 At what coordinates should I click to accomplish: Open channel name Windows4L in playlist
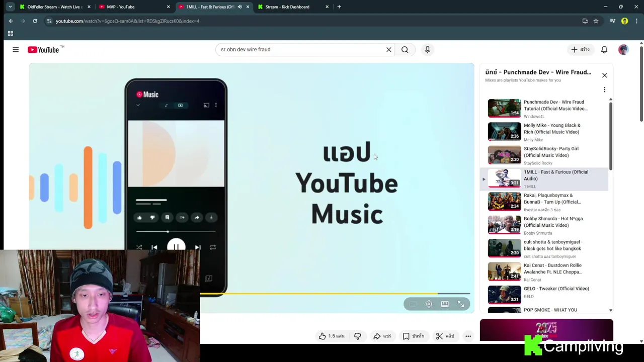tap(534, 117)
